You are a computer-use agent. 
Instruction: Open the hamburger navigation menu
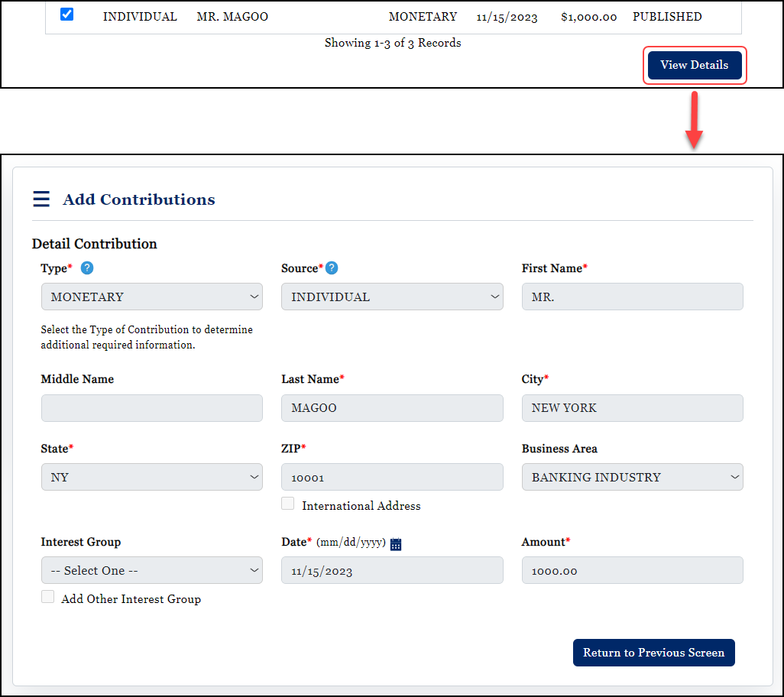click(x=41, y=198)
